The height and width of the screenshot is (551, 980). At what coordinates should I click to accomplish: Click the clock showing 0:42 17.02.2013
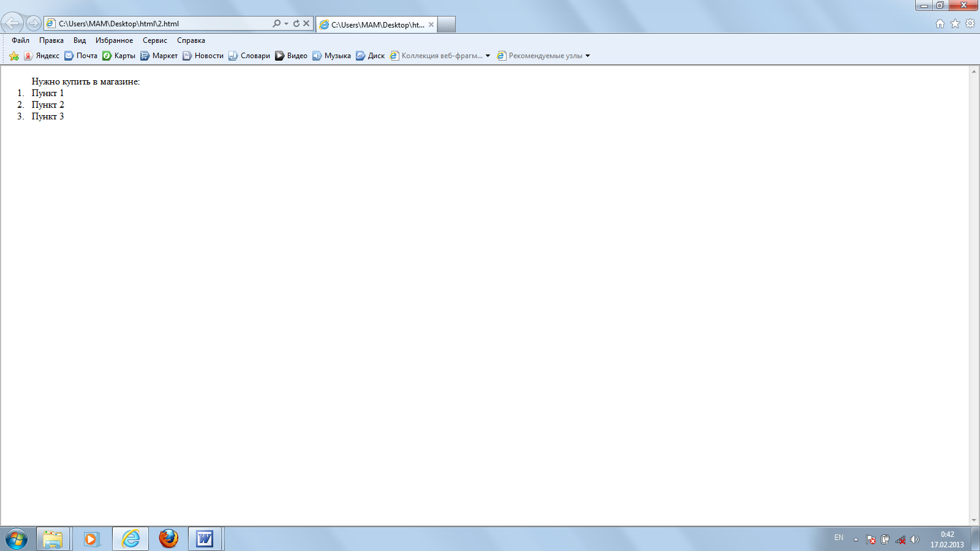[947, 539]
